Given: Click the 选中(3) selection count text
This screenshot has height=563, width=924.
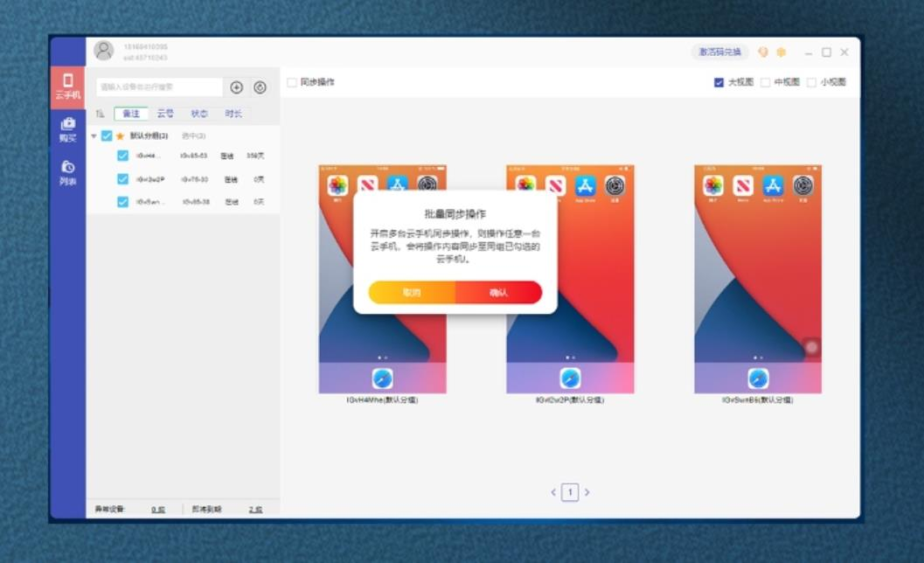Looking at the screenshot, I should coord(193,136).
